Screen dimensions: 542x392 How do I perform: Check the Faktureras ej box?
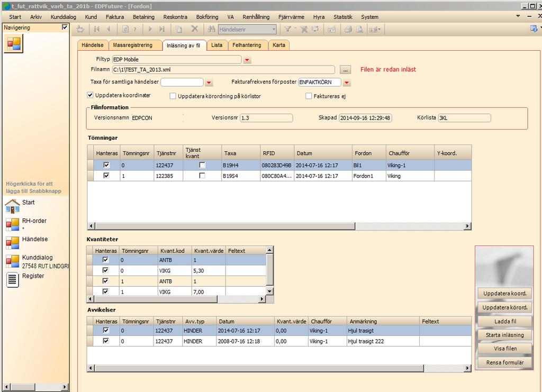[x=309, y=96]
